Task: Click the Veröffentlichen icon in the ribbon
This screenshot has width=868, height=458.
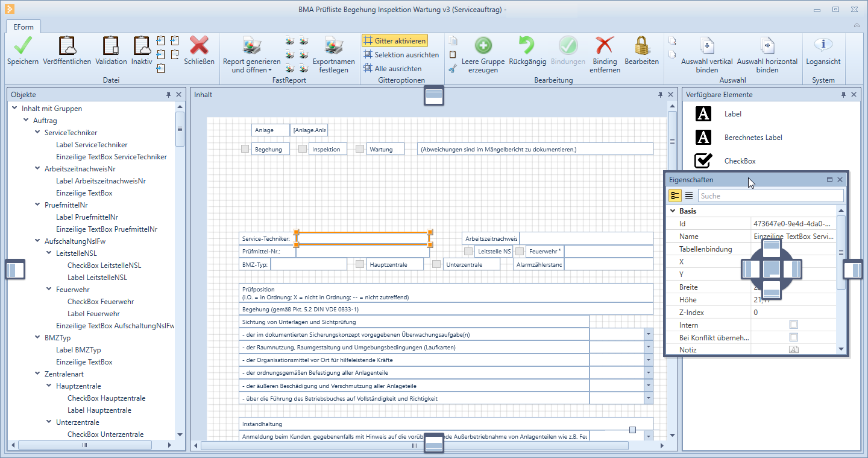Action: [x=67, y=46]
